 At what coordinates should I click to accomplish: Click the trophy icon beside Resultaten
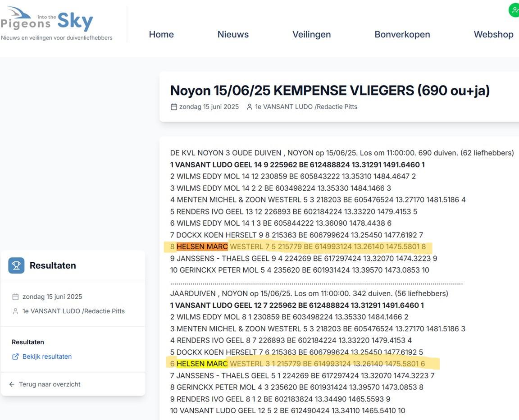16,265
